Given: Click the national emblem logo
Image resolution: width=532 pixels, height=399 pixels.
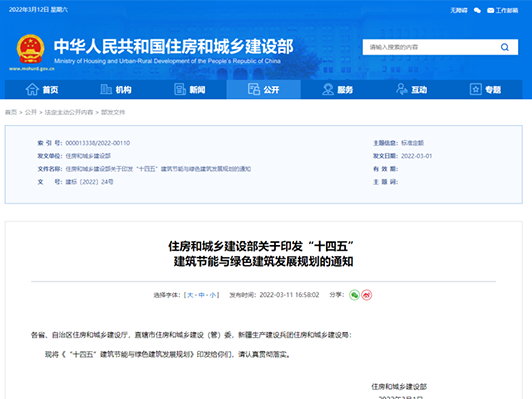Looking at the screenshot, I should point(31,49).
